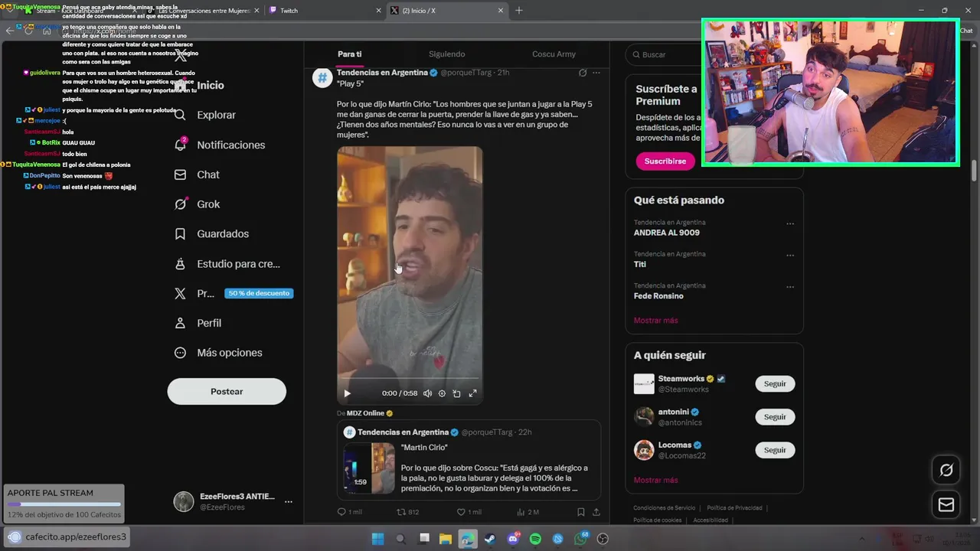
Task: Switch to the Siguiendo tab
Action: point(446,54)
